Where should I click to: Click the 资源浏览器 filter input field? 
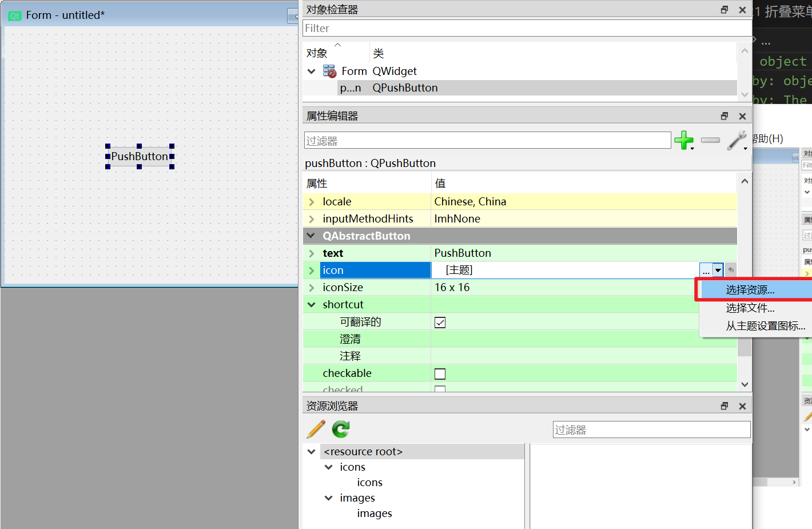coord(651,430)
